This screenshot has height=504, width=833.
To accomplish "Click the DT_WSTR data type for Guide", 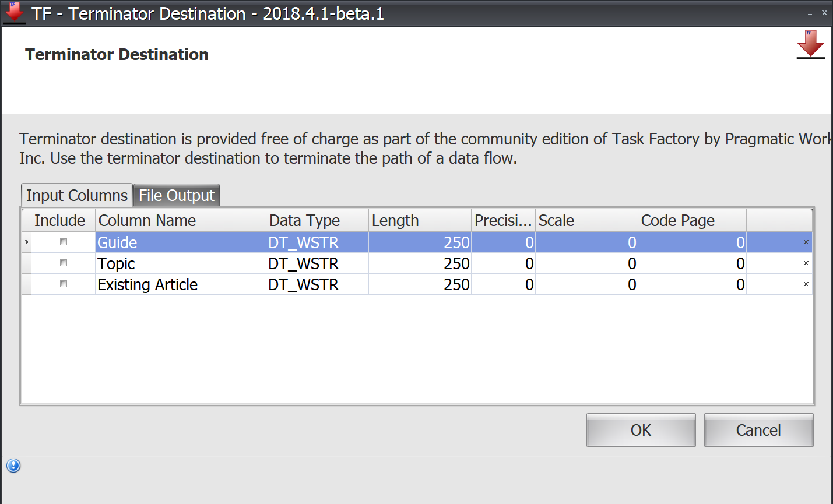I will click(x=317, y=242).
